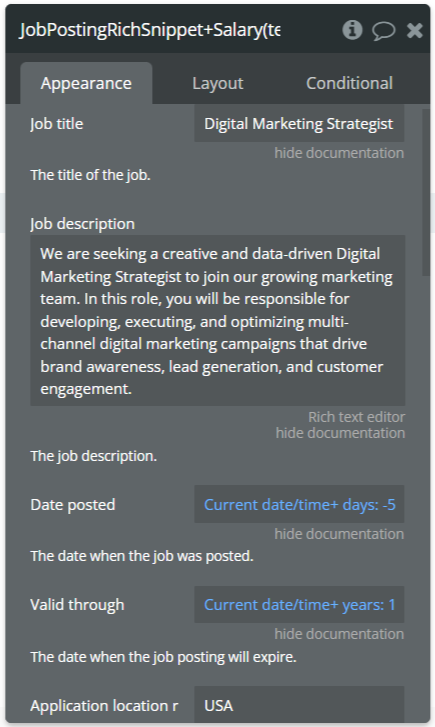
Task: Click the panel's vertical scrollbar
Action: coord(426,192)
